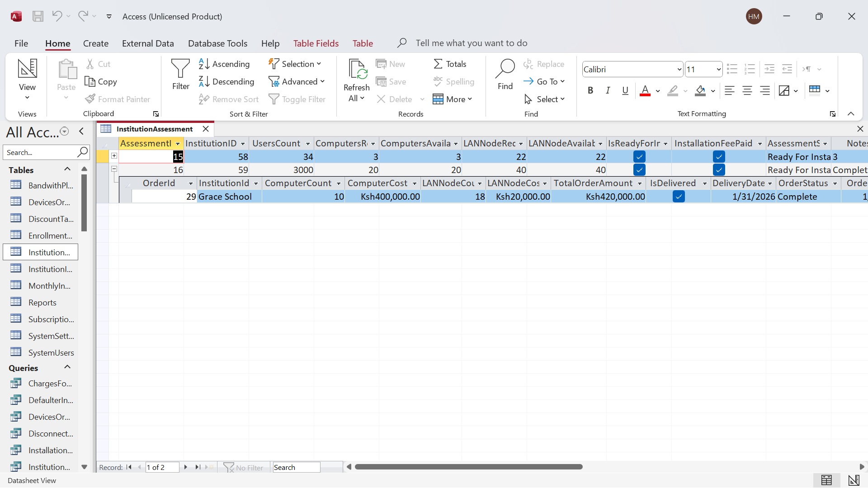The width and height of the screenshot is (868, 488).
Task: Sort records Ascending
Action: 224,64
